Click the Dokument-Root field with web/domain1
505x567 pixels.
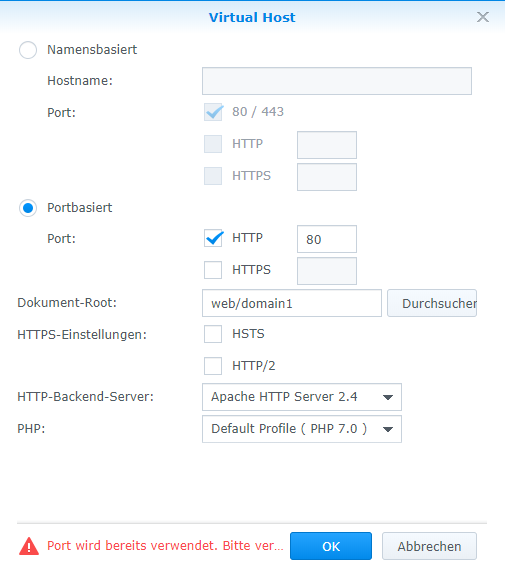[292, 303]
